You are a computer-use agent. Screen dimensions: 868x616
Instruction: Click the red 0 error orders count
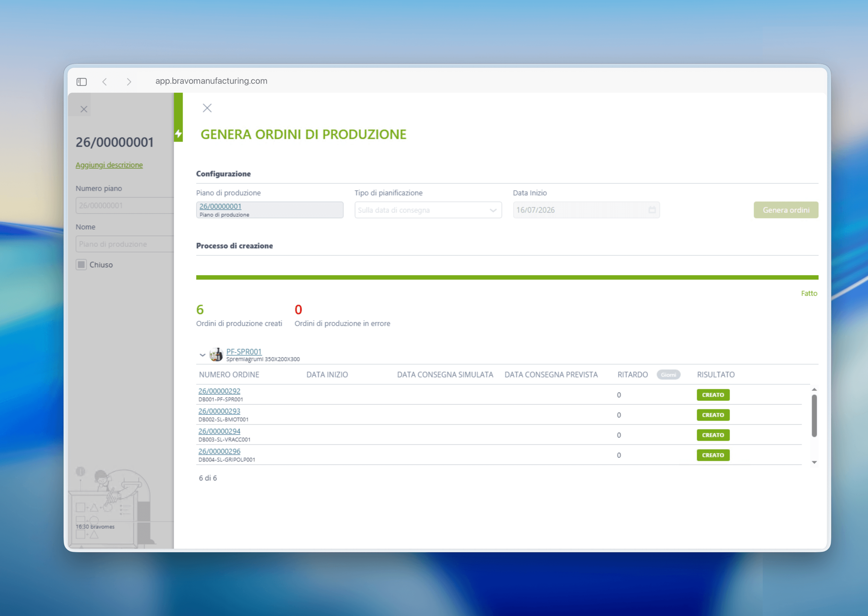click(x=299, y=309)
